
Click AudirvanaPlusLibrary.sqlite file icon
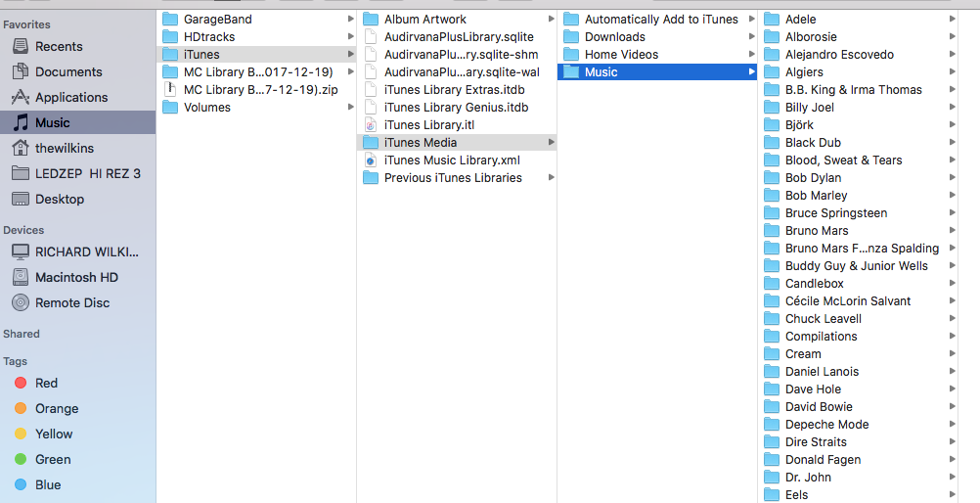point(371,36)
